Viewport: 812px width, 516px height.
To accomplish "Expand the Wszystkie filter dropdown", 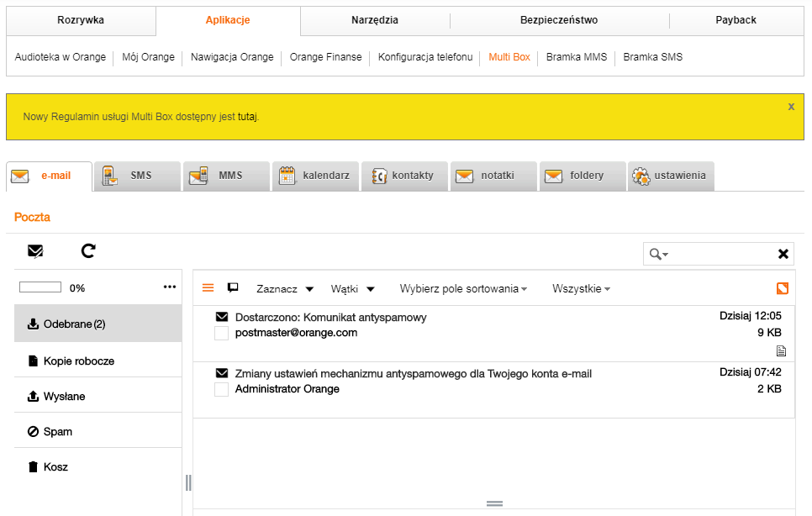I will click(581, 289).
